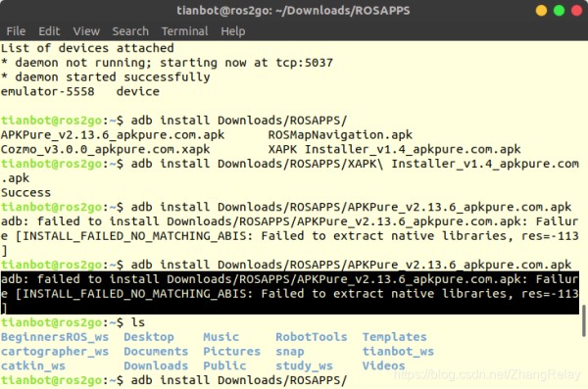The width and height of the screenshot is (588, 389).
Task: Click the yellow minimize window button
Action: coord(541,11)
